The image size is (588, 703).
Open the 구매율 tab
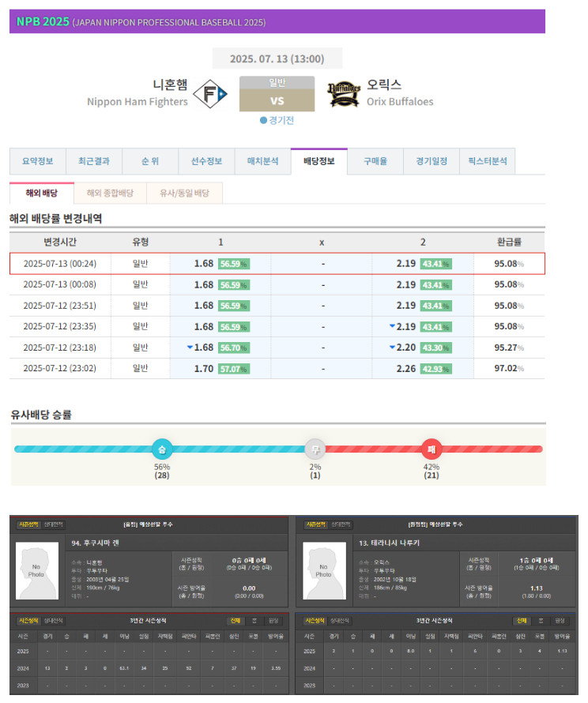[375, 161]
